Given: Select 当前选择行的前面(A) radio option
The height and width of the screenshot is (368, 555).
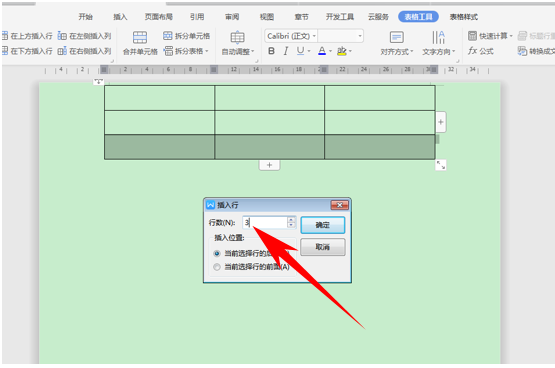Looking at the screenshot, I should click(217, 267).
